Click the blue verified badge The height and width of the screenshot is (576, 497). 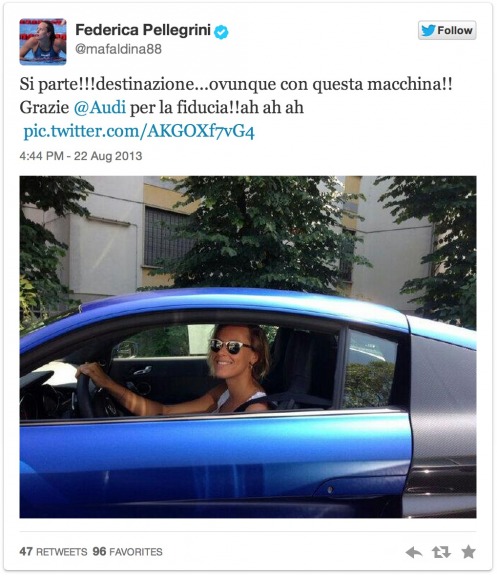click(x=221, y=32)
